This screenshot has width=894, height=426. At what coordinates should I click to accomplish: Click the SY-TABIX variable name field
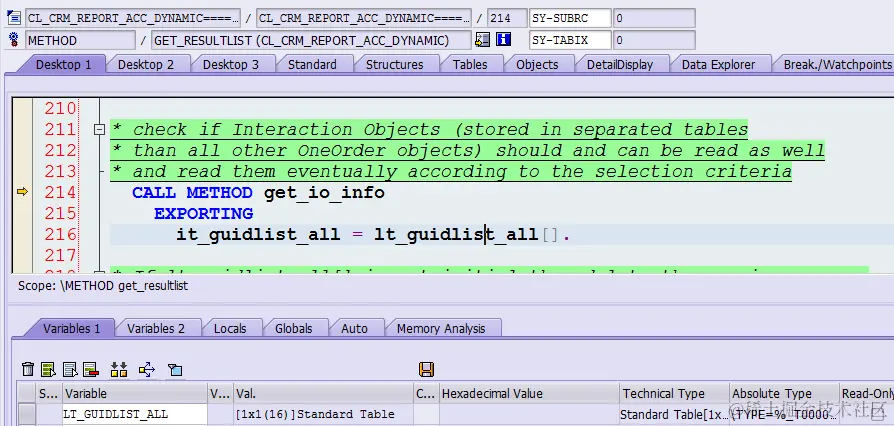[x=570, y=40]
